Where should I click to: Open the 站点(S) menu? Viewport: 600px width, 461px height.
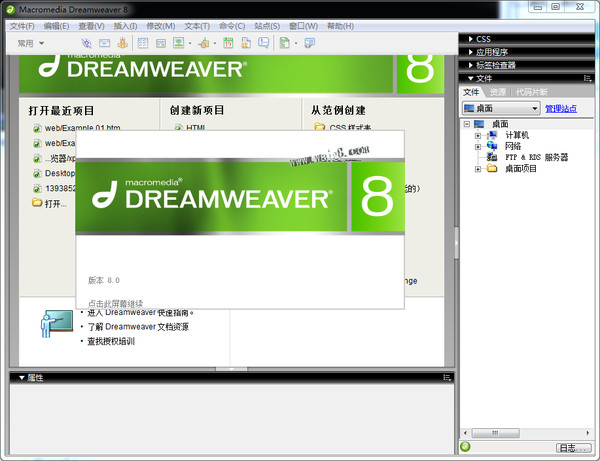267,26
